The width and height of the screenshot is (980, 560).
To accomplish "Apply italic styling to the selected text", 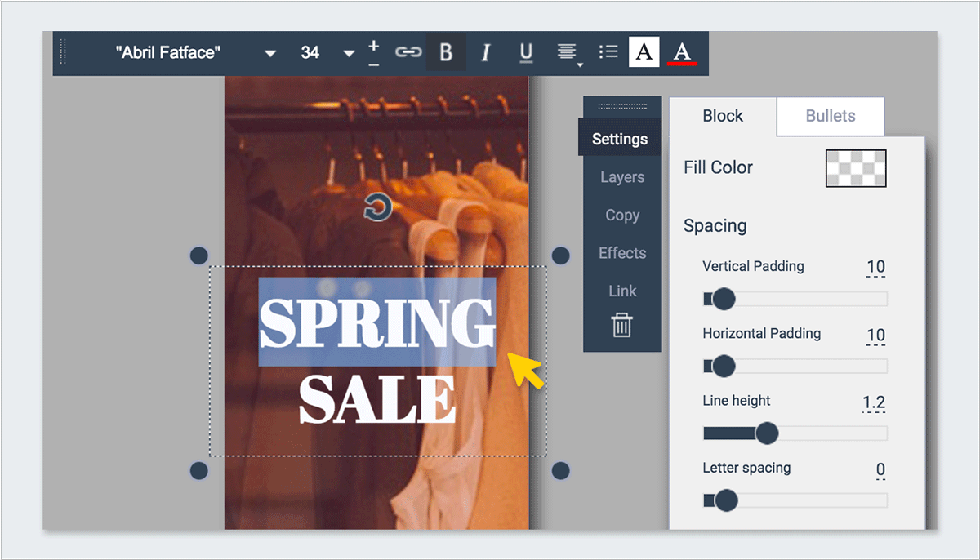I will [x=485, y=51].
